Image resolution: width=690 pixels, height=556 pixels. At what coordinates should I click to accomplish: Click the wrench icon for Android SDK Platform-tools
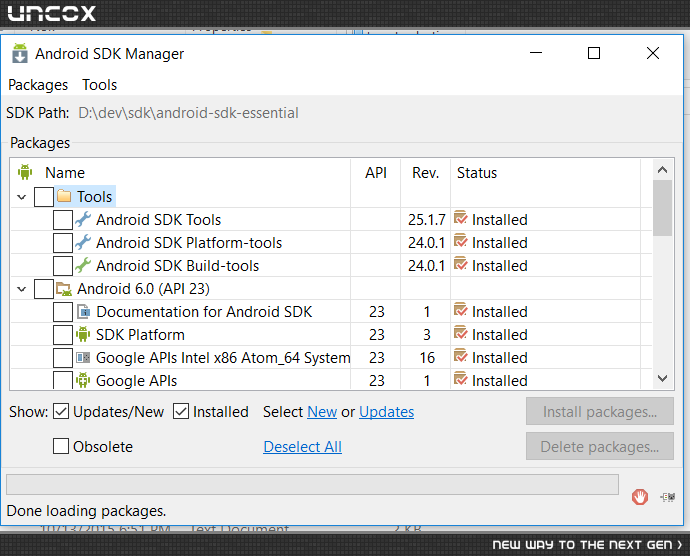pos(83,242)
